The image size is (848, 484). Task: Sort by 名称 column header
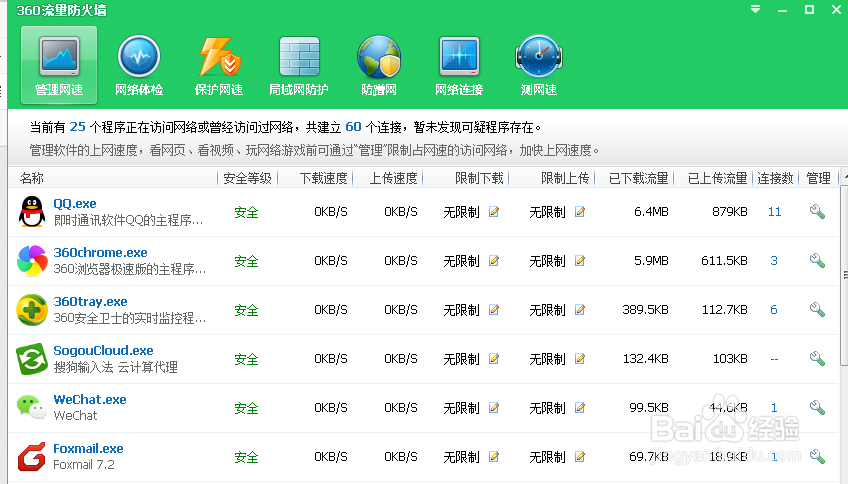pos(31,178)
